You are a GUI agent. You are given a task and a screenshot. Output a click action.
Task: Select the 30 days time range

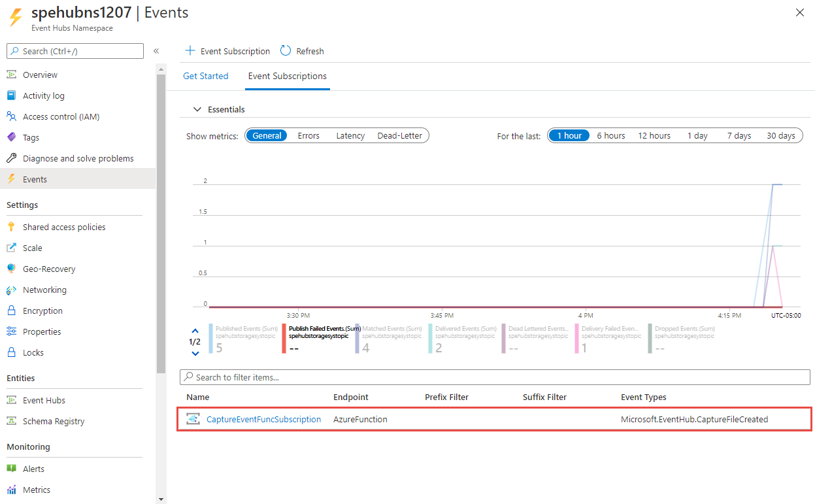coord(781,135)
